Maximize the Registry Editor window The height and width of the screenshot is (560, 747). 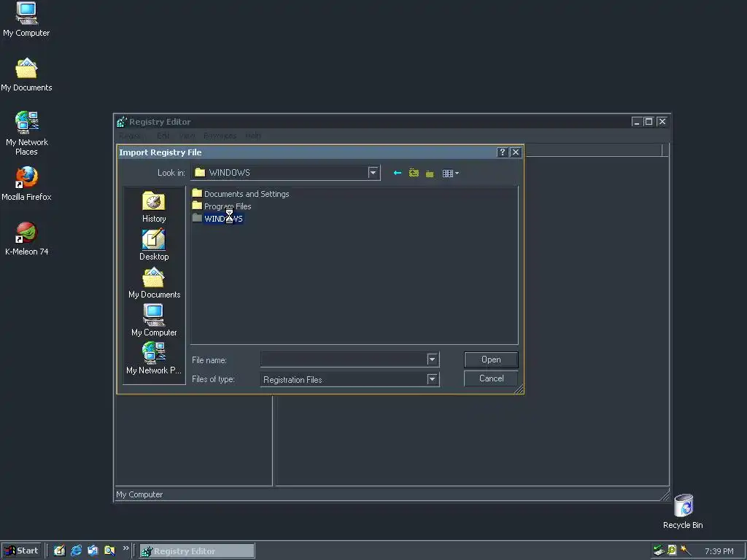[x=649, y=122]
